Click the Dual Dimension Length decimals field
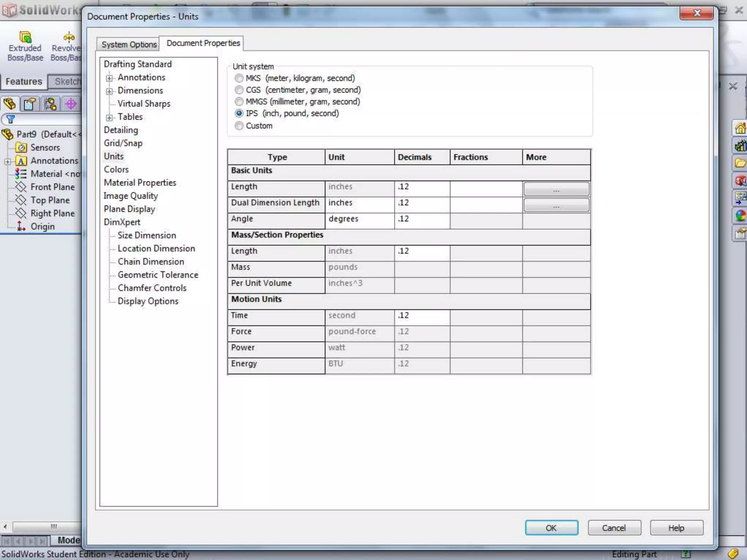747x560 pixels. [422, 203]
